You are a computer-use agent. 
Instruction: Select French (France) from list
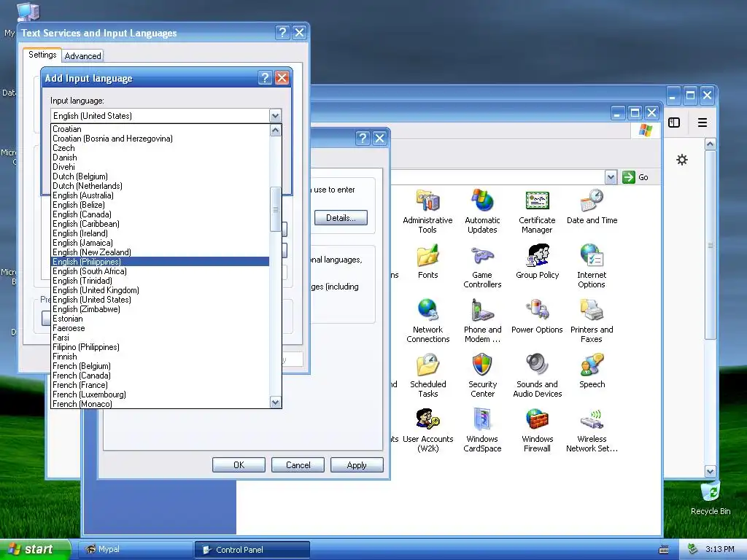coord(160,385)
